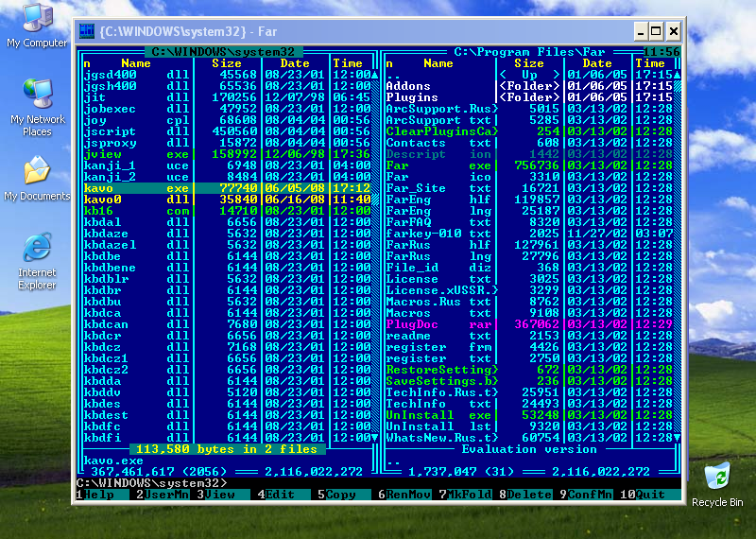Click the left panel scroll-down arrow
Viewport: 756px width, 539px height.
375,438
